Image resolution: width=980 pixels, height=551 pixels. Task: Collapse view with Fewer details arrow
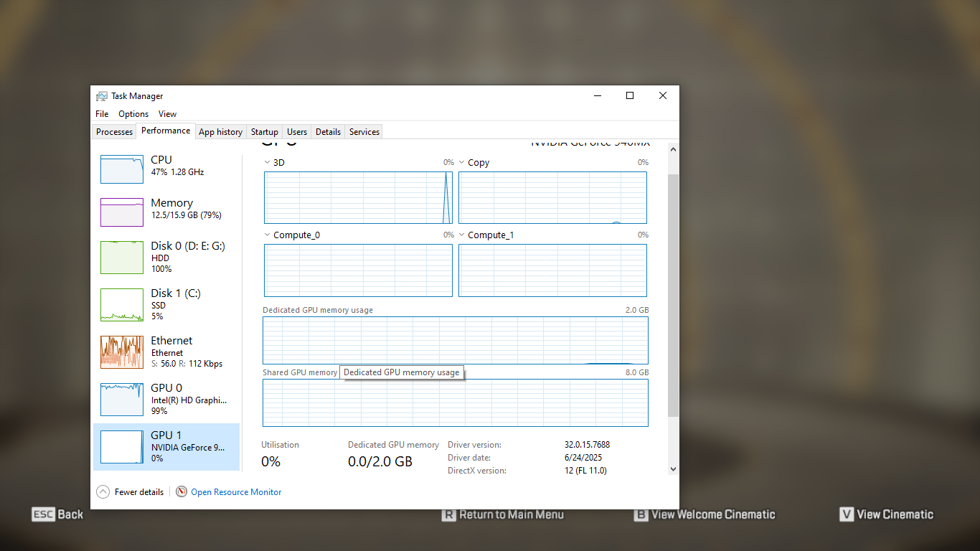(103, 492)
